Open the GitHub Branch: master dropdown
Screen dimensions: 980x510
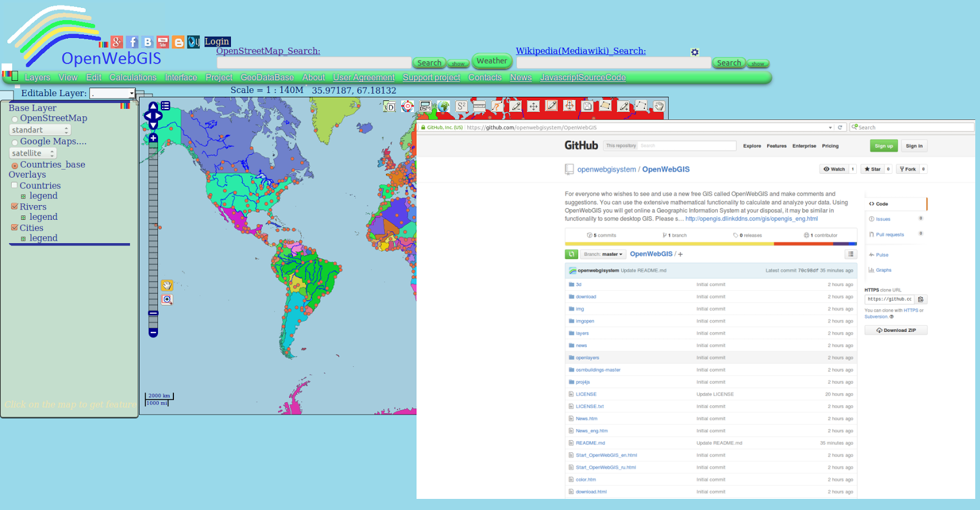pyautogui.click(x=603, y=254)
